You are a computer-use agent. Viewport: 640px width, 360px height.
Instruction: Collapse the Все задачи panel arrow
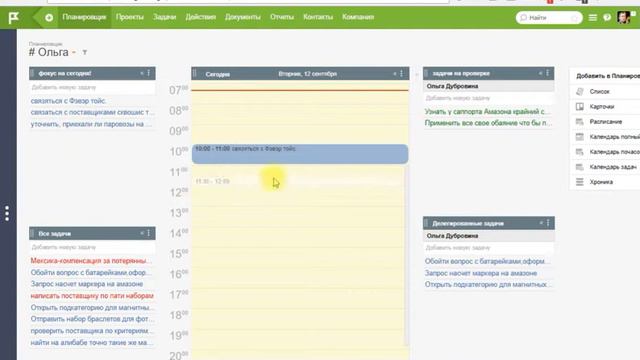click(x=142, y=233)
